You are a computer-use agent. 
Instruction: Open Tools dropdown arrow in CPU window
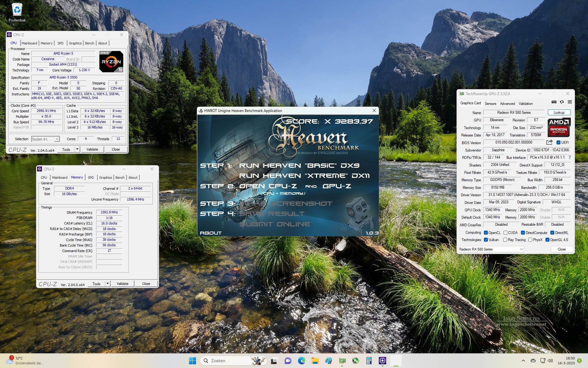point(77,149)
